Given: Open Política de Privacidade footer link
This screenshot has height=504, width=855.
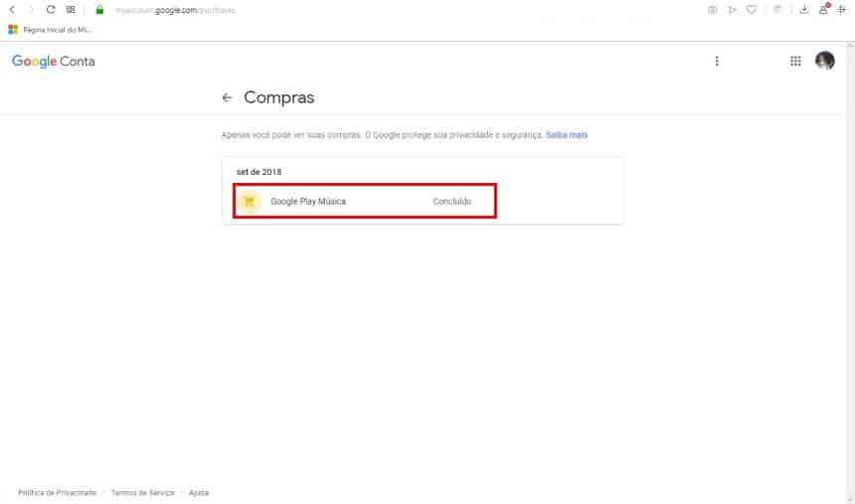Looking at the screenshot, I should [58, 492].
